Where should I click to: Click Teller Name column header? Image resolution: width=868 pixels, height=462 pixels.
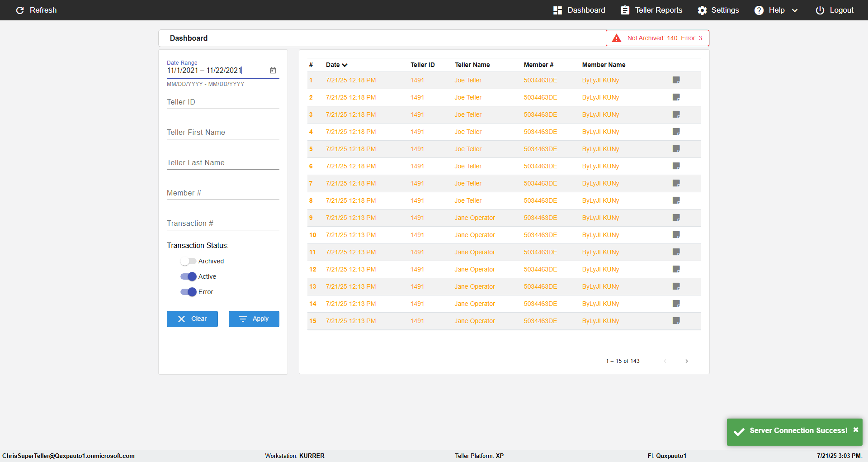[x=472, y=65]
